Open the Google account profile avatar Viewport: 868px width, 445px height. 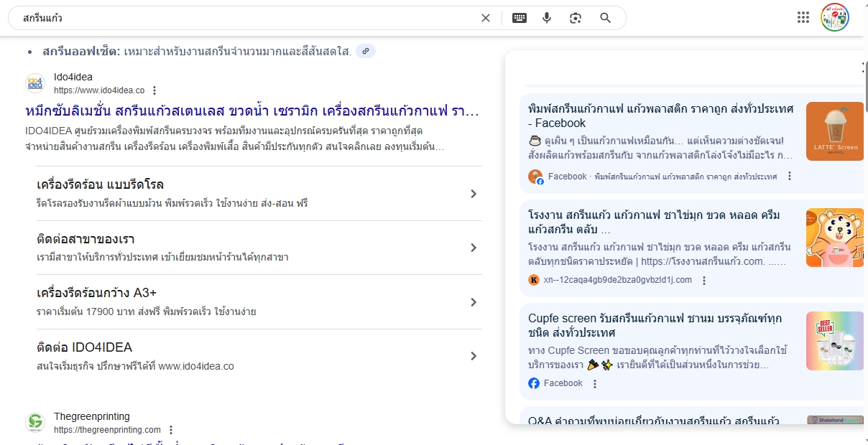(x=835, y=18)
